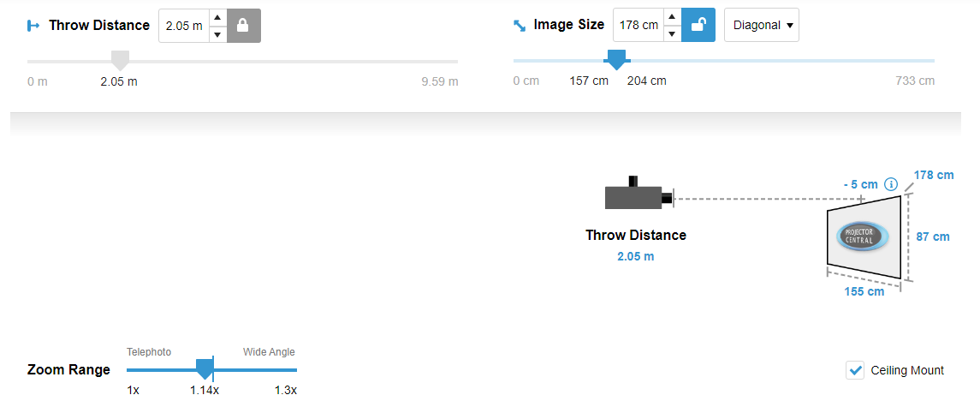Click the Image Size diagonal arrow icon
The height and width of the screenshot is (407, 980).
[520, 26]
